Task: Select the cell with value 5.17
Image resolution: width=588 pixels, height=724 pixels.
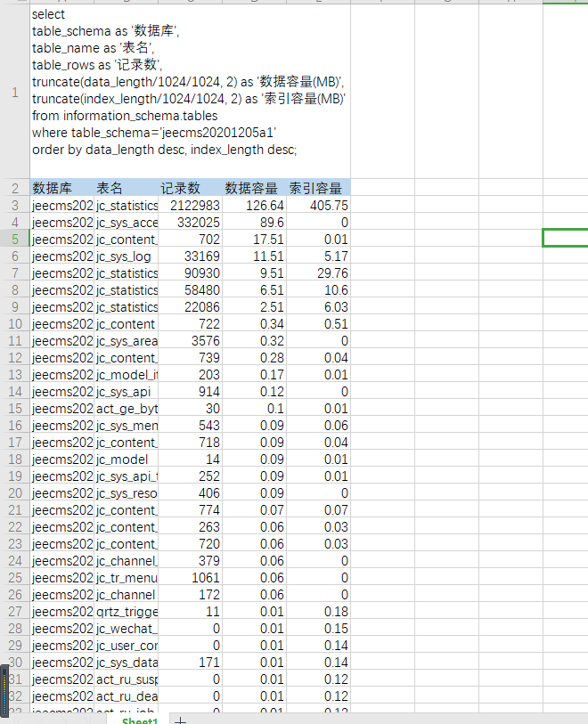Action: [x=319, y=256]
